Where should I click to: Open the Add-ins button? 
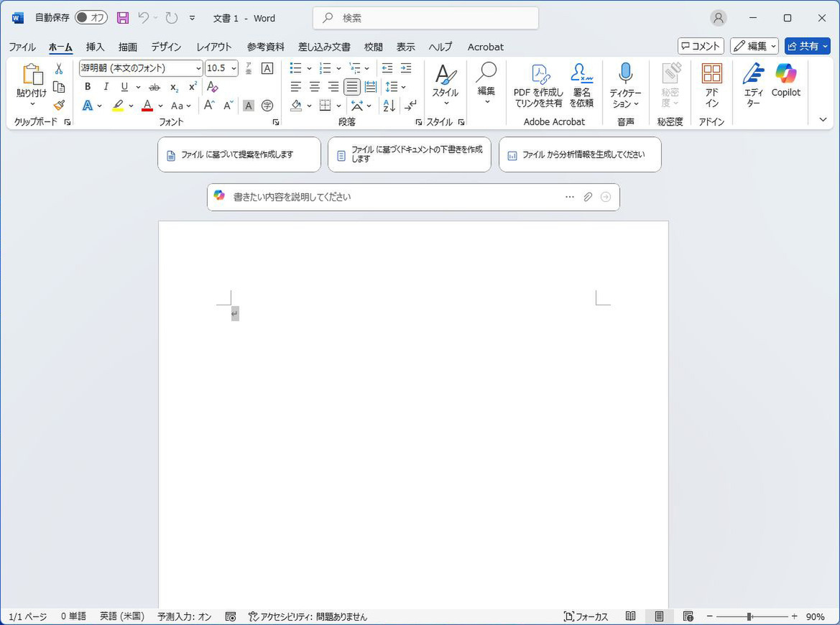tap(712, 85)
